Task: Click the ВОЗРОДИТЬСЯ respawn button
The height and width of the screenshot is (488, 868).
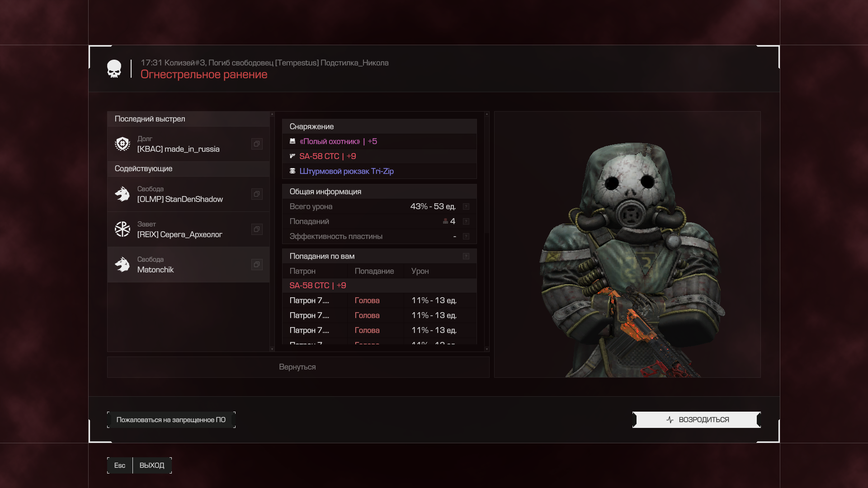Action: click(x=697, y=420)
